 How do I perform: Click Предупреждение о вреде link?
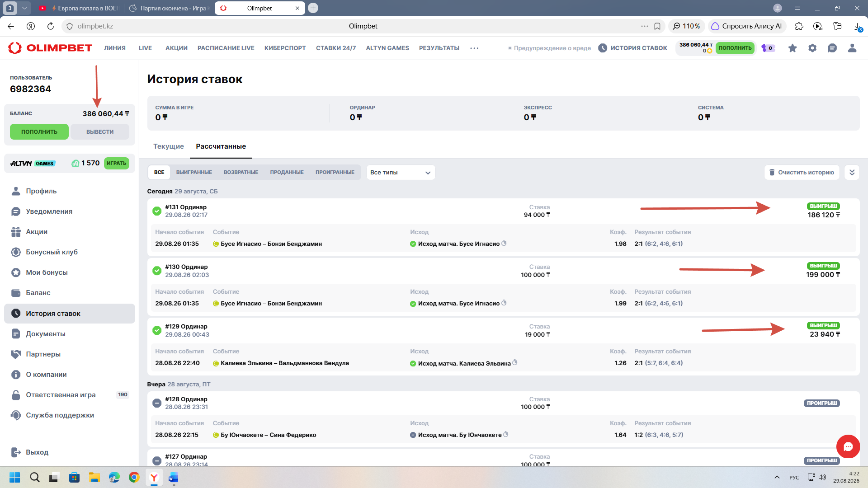click(550, 48)
